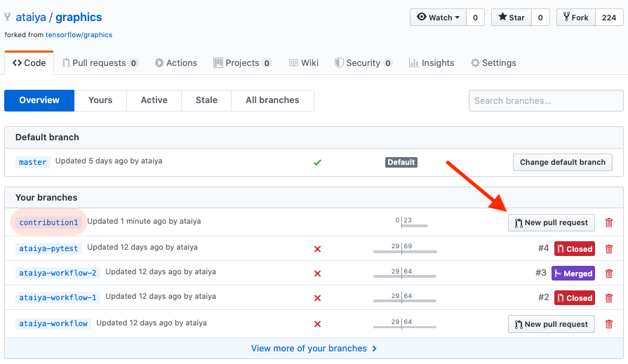Open Merged pull request #3
Viewport: 628px width, 364px height.
point(573,274)
